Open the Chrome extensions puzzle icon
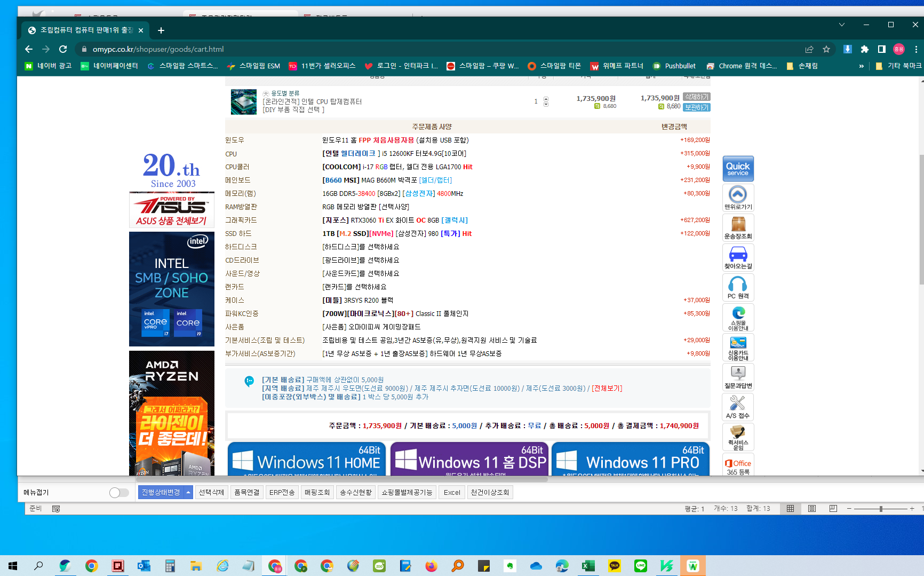The image size is (924, 576). click(865, 49)
